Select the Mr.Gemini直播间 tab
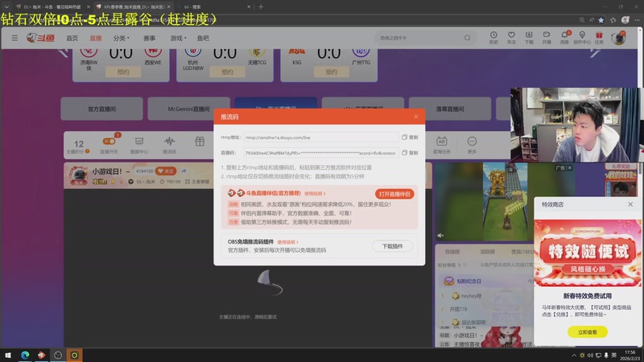 (x=188, y=109)
